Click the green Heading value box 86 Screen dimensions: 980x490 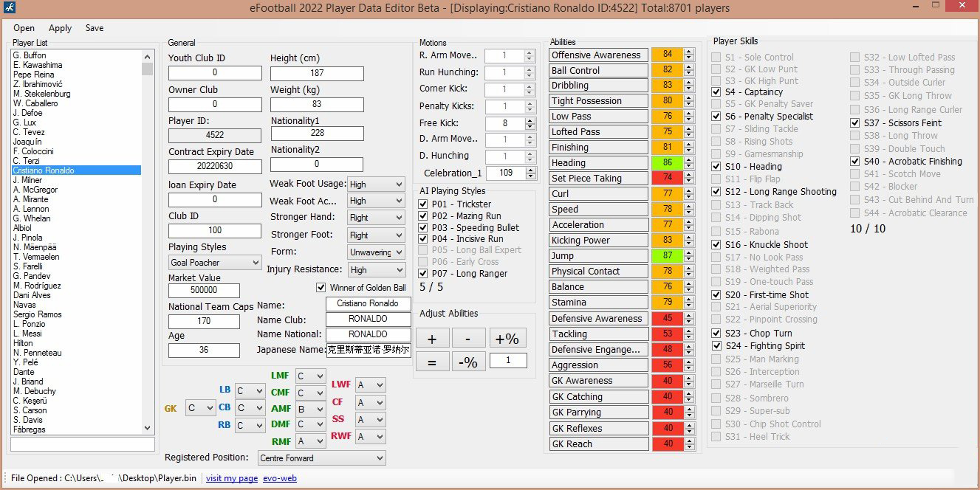coord(668,162)
